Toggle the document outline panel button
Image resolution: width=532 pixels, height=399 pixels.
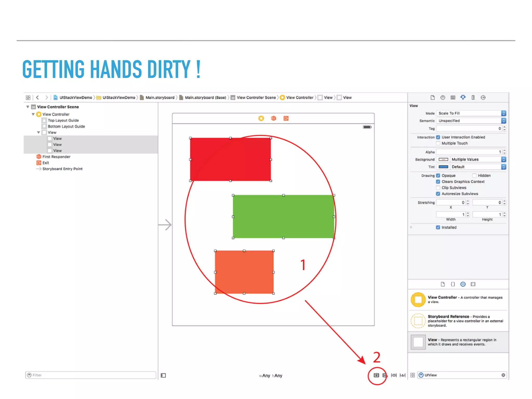(x=163, y=375)
